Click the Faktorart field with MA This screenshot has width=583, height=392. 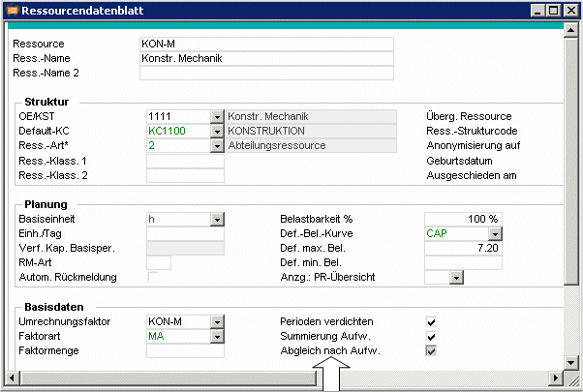click(x=179, y=336)
